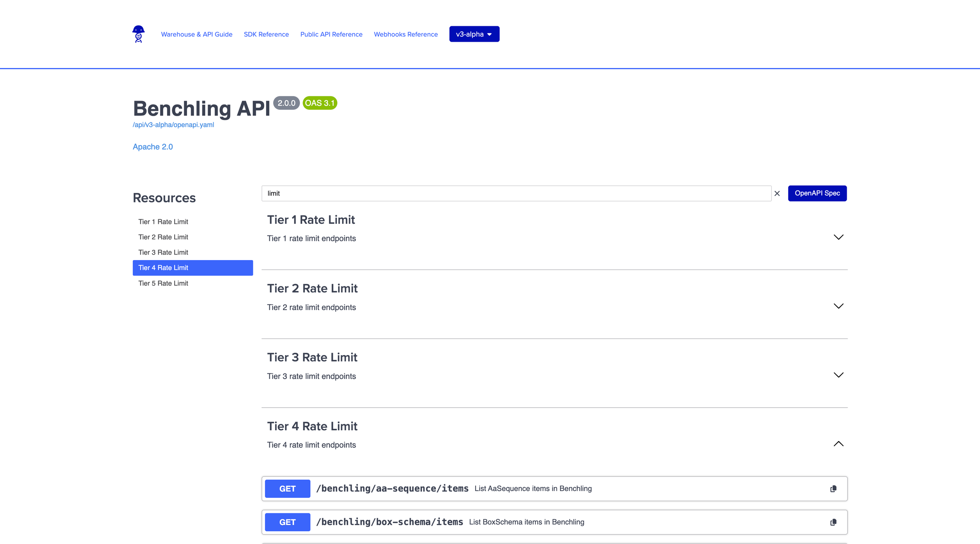Image resolution: width=980 pixels, height=544 pixels.
Task: Copy the box-schema items endpoint path
Action: click(833, 522)
